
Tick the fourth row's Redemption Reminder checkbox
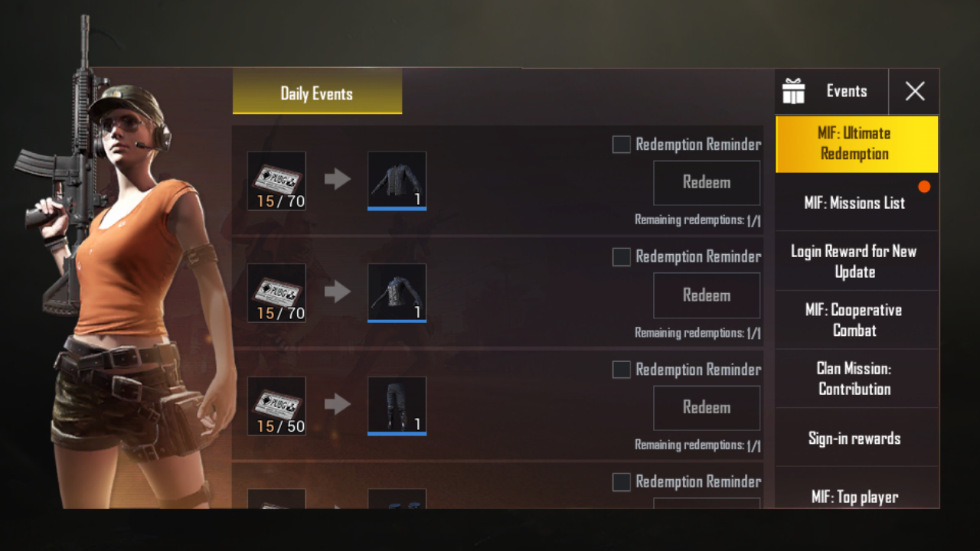(622, 482)
